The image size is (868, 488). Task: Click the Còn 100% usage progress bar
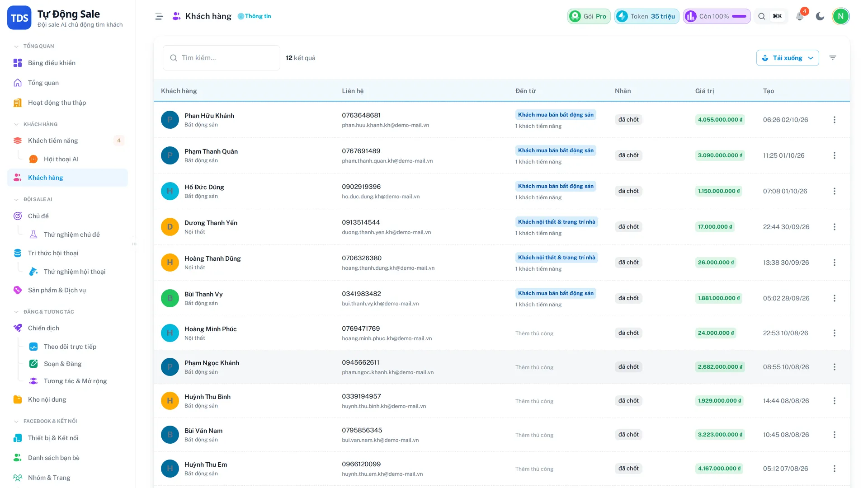[739, 16]
